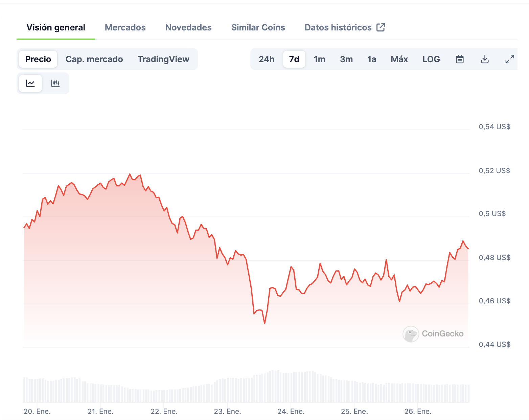Viewport: 529px width, 420px height.
Task: Expand chart to fullscreen
Action: tap(510, 59)
